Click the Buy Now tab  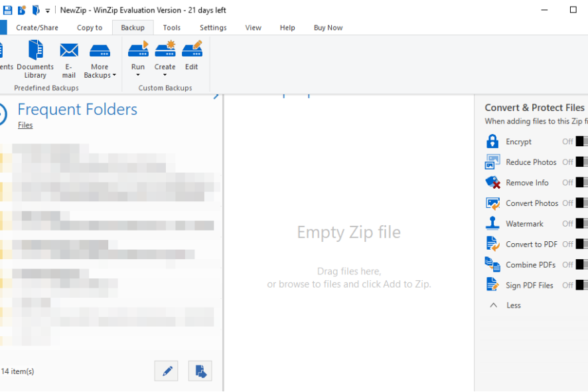coord(328,28)
